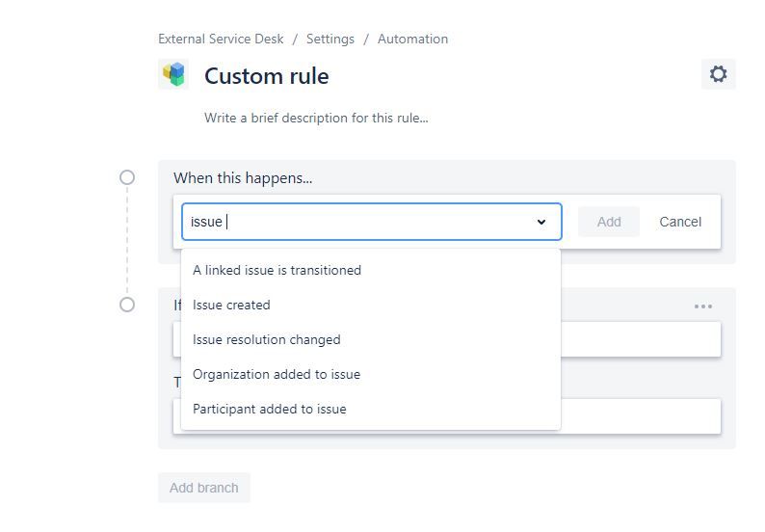Screen dimensions: 765x532
Task: Navigate to Automation breadcrumb link
Action: pyautogui.click(x=412, y=40)
